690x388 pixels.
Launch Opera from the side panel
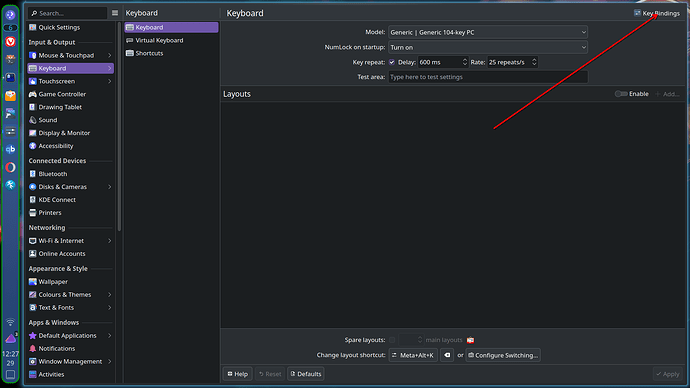[x=11, y=168]
